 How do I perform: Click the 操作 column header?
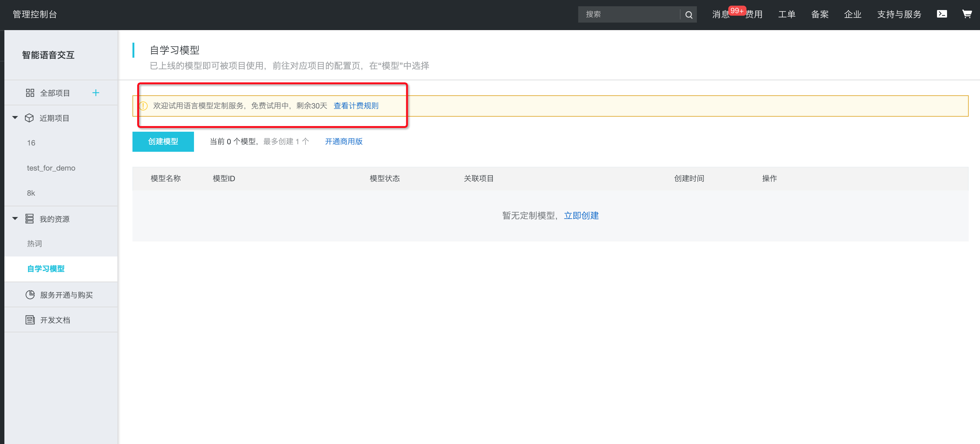[x=769, y=178]
